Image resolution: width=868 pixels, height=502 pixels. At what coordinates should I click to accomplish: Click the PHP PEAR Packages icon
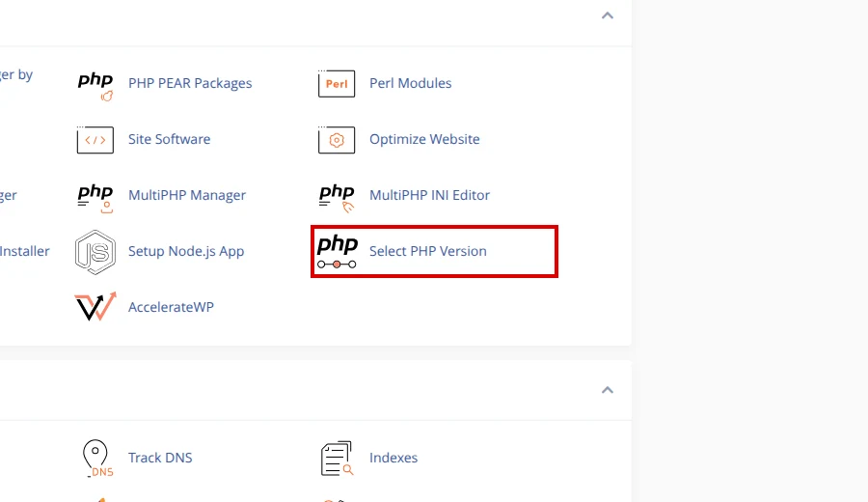click(x=95, y=86)
